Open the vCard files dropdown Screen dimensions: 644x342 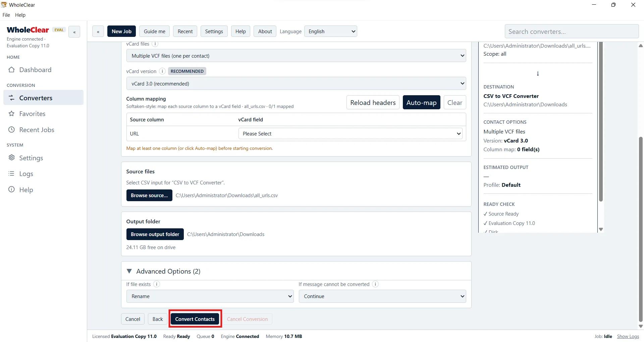(296, 56)
